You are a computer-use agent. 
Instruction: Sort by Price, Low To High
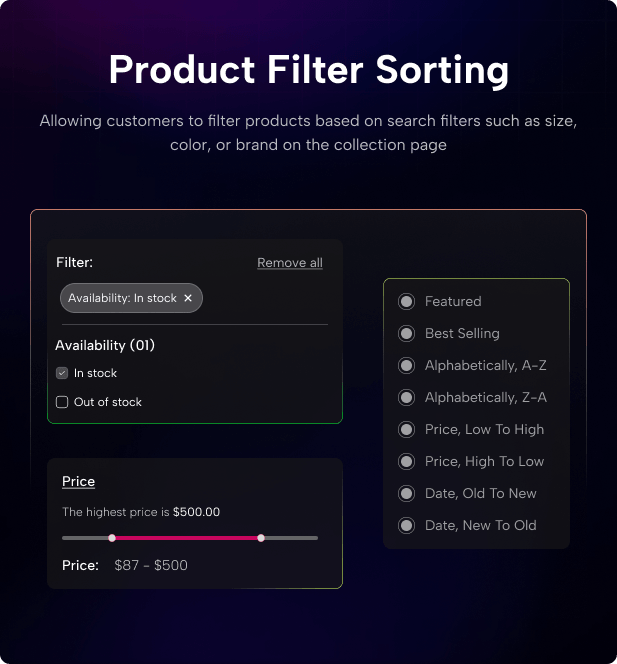coord(406,429)
